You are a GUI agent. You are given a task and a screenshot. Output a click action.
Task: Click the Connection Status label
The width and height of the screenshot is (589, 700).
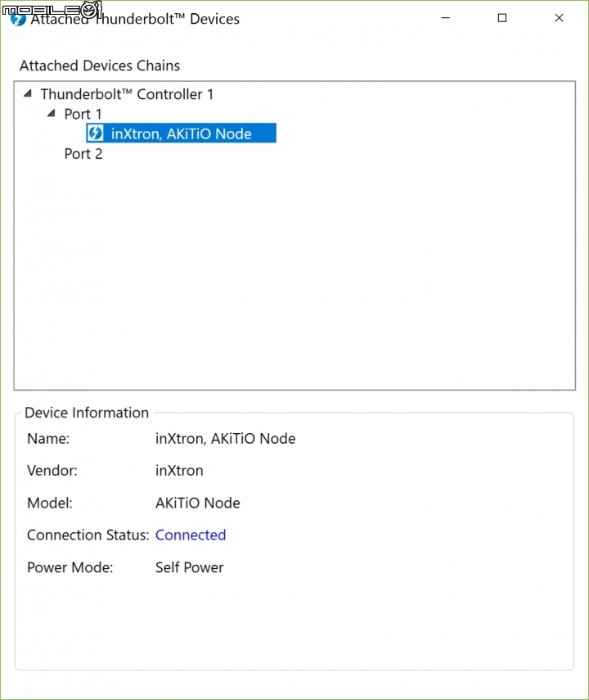click(88, 535)
